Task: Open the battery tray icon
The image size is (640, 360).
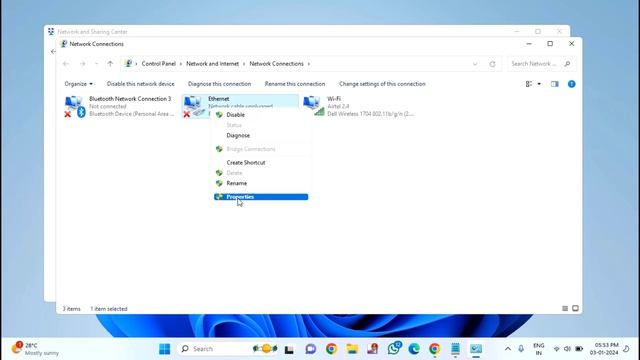Action: pos(579,349)
